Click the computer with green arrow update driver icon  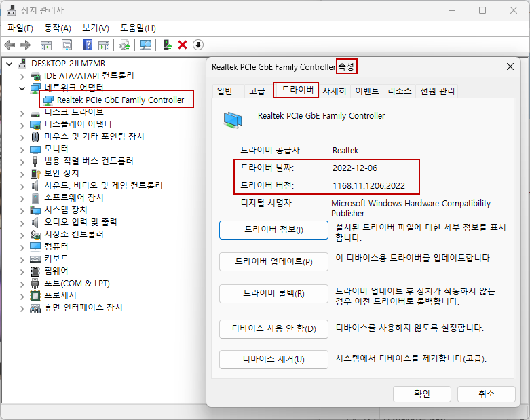(x=168, y=45)
